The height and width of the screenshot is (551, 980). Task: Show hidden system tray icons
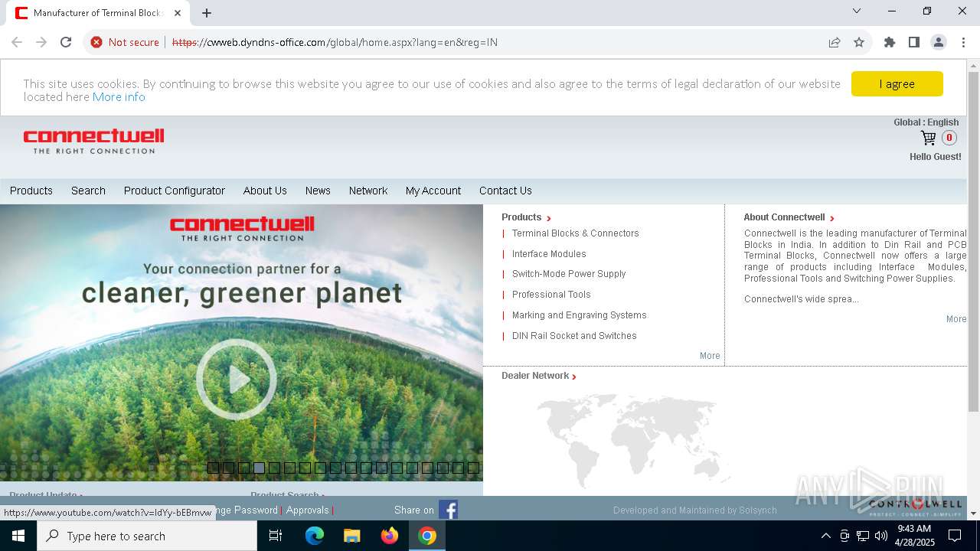(825, 536)
